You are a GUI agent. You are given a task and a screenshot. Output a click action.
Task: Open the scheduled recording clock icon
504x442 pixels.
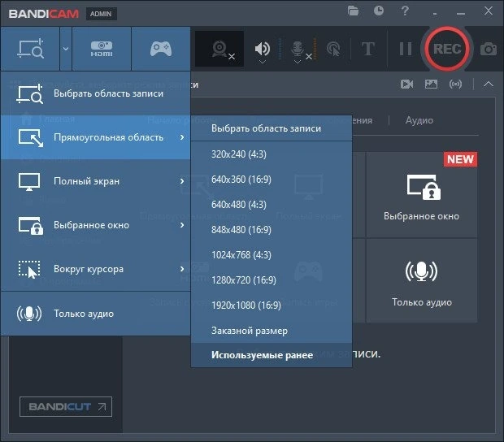pos(379,11)
